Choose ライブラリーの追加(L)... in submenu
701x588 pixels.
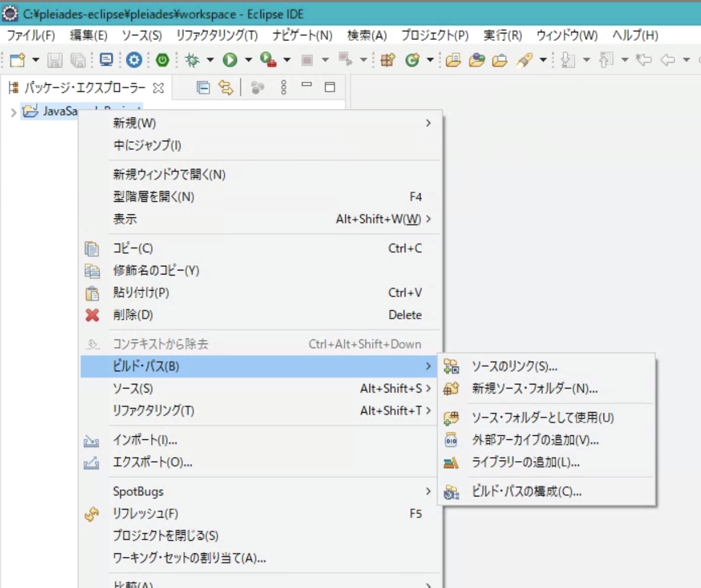[547, 462]
